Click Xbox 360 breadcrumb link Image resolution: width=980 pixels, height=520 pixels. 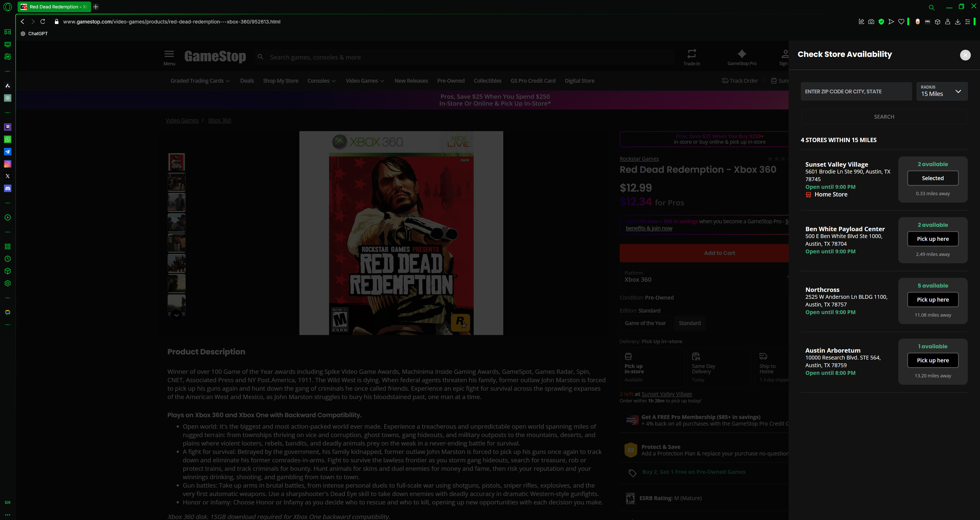coord(219,120)
